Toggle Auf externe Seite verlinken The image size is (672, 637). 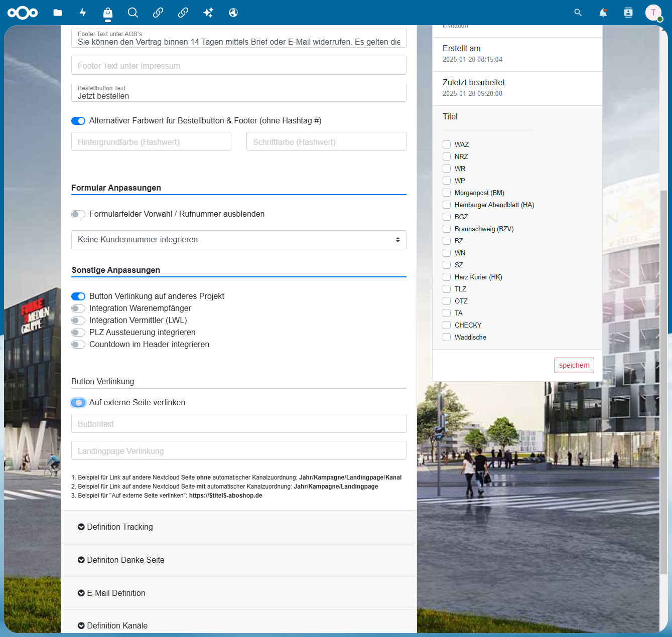[78, 403]
